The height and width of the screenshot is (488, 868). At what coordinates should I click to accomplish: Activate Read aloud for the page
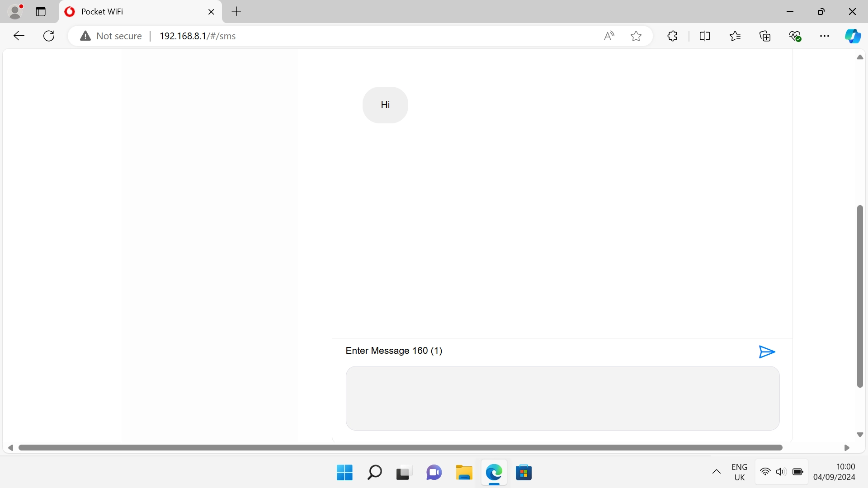(609, 36)
